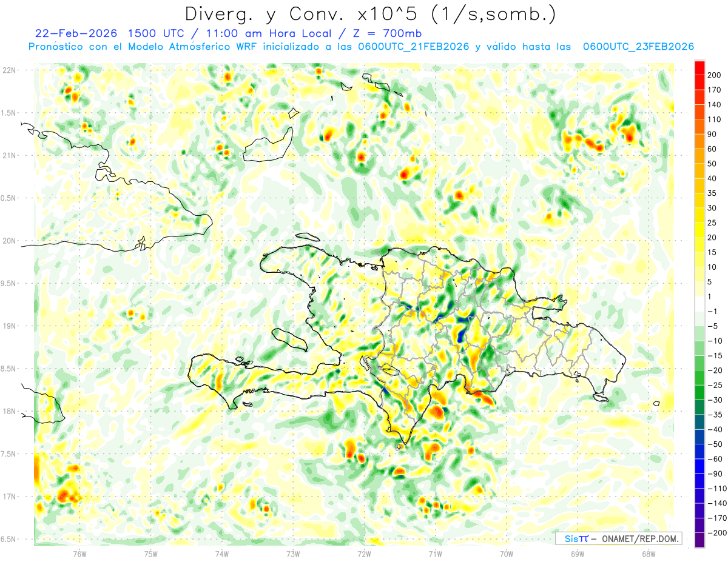Screen dimensions: 728x562
Task: Click the SisTT – ONAMET/REP.DOM. logo box
Action: (x=618, y=538)
